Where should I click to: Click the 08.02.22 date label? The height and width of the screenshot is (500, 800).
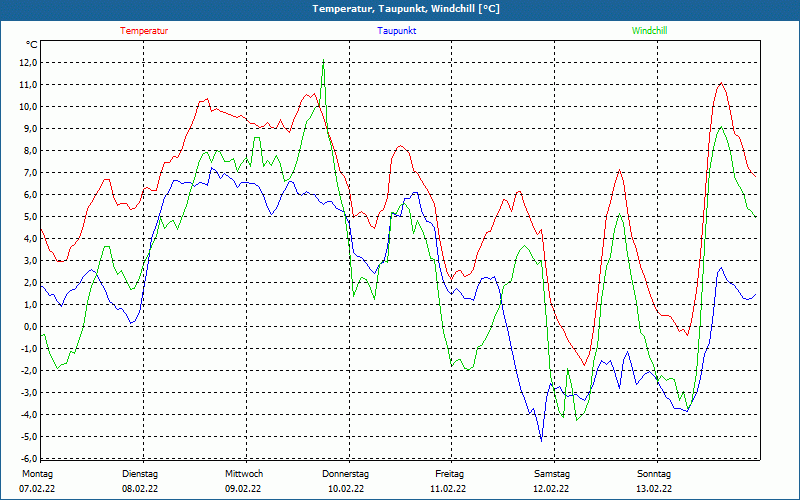(x=140, y=489)
